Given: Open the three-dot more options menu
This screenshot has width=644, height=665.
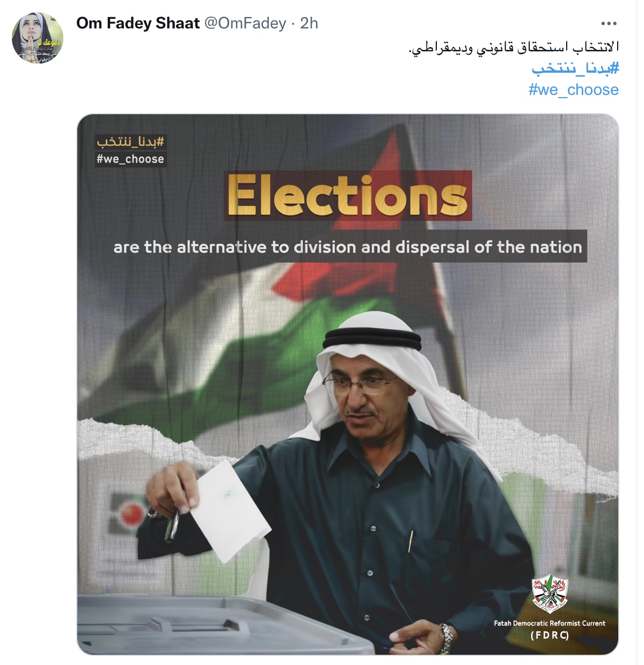Looking at the screenshot, I should point(609,24).
